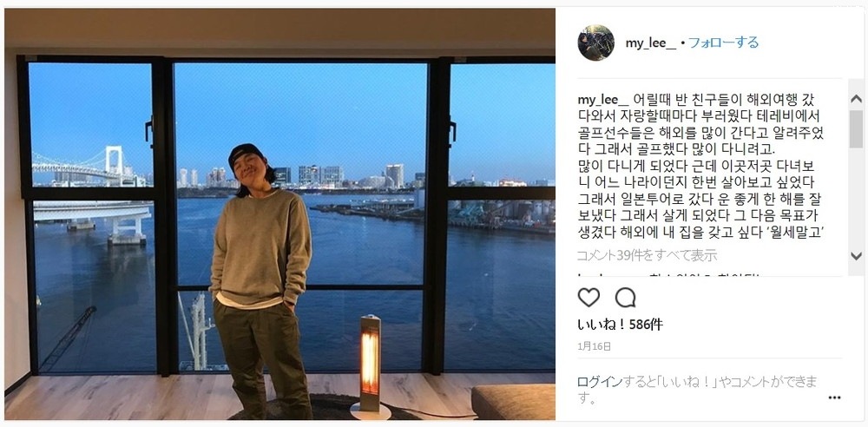Click the フォローする follow link
Screen dimensions: 868x427
[724, 43]
